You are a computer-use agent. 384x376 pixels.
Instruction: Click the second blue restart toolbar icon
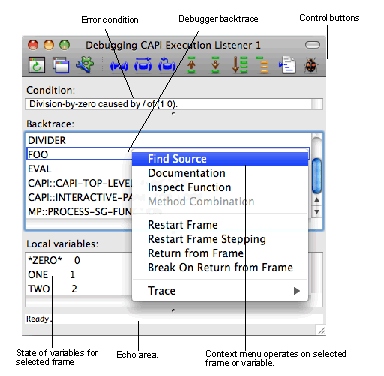point(143,65)
